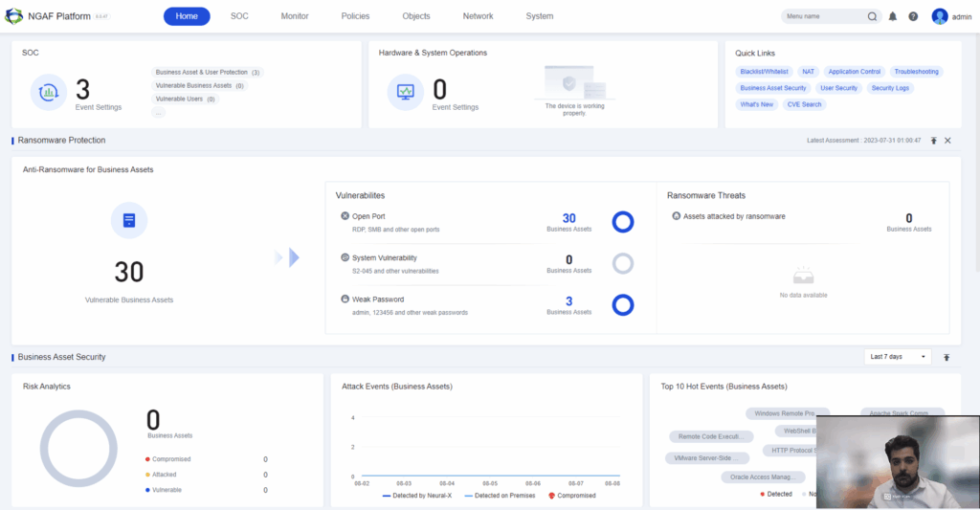Close the Ransomware Protection section
Screen dimensions: 980x510
pyautogui.click(x=947, y=141)
